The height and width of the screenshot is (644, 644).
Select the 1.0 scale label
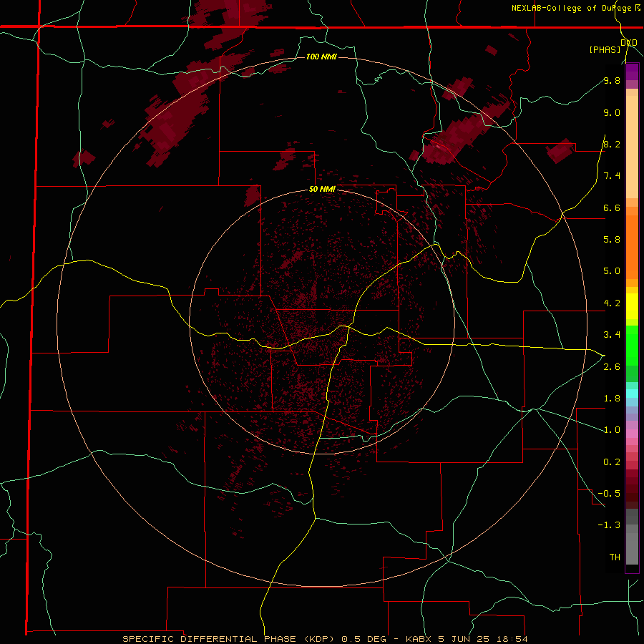(612, 430)
